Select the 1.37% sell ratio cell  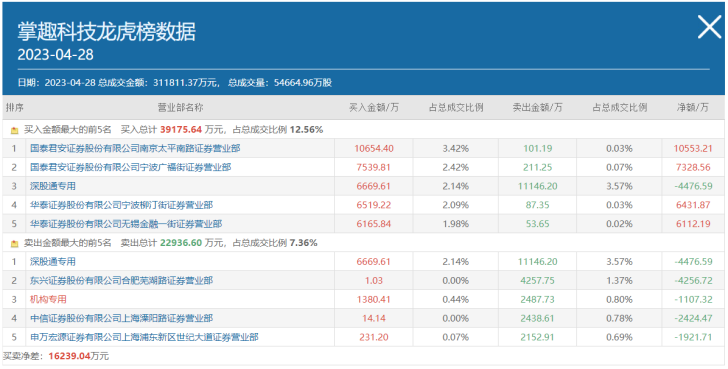[619, 280]
